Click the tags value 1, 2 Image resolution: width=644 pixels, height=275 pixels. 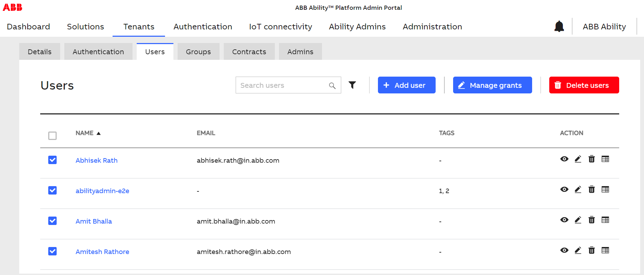444,191
